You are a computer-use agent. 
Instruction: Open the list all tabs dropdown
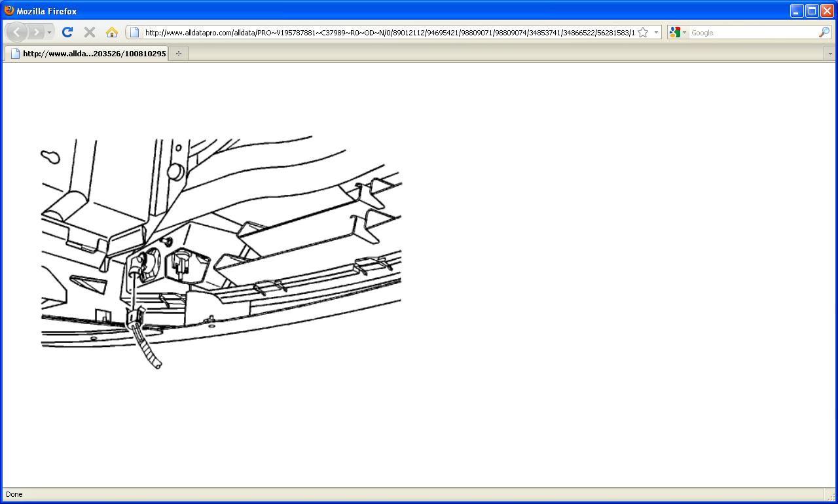830,54
